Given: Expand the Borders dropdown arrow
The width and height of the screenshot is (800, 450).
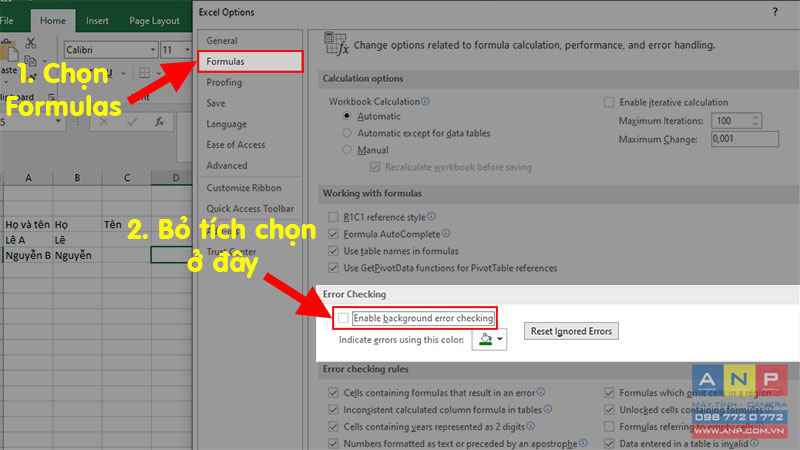Looking at the screenshot, I should point(158,73).
